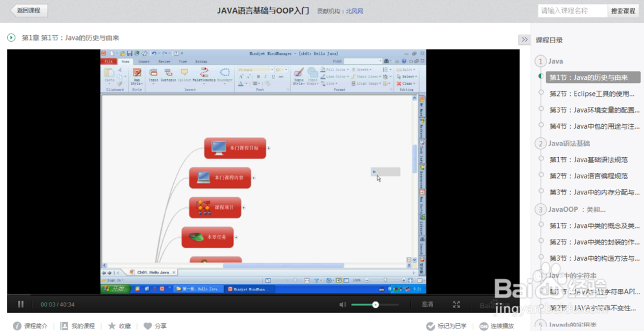Open lesson 第1节:Java中类的概念及类
644x331 pixels.
click(594, 225)
